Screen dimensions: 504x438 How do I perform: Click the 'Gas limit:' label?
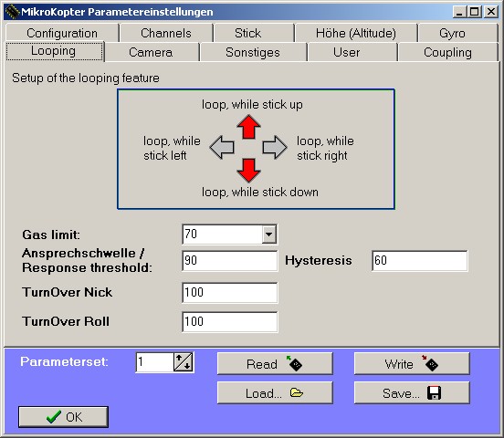pos(51,235)
